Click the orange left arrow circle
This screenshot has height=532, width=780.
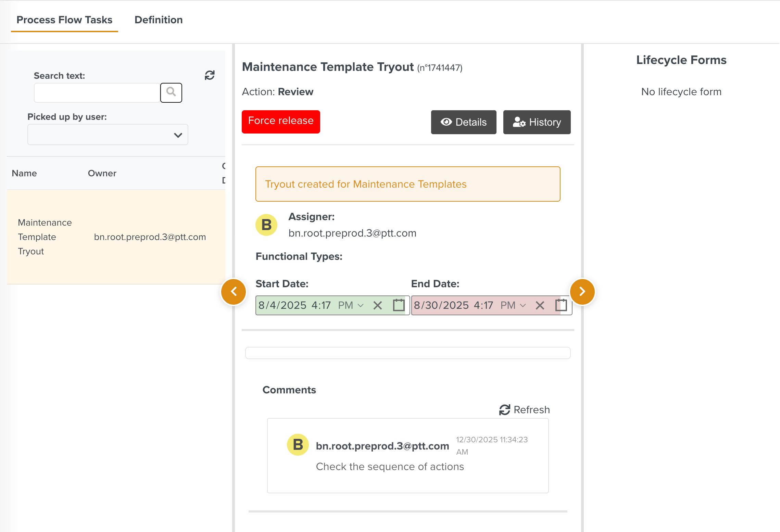(234, 292)
